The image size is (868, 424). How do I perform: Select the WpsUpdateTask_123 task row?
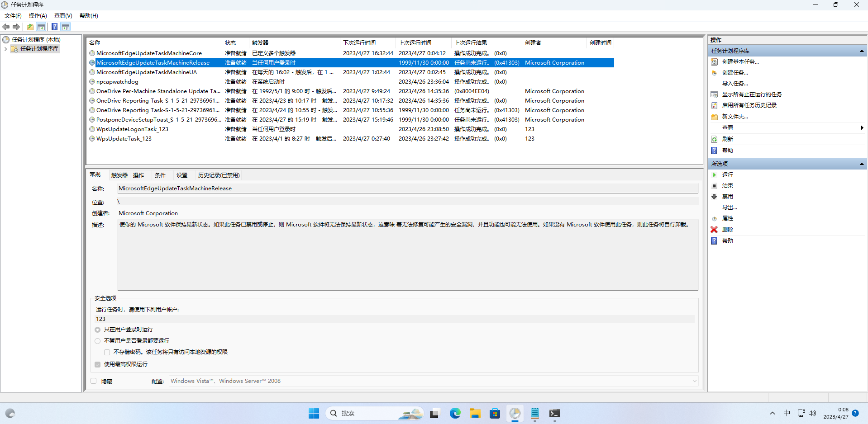tap(350, 139)
